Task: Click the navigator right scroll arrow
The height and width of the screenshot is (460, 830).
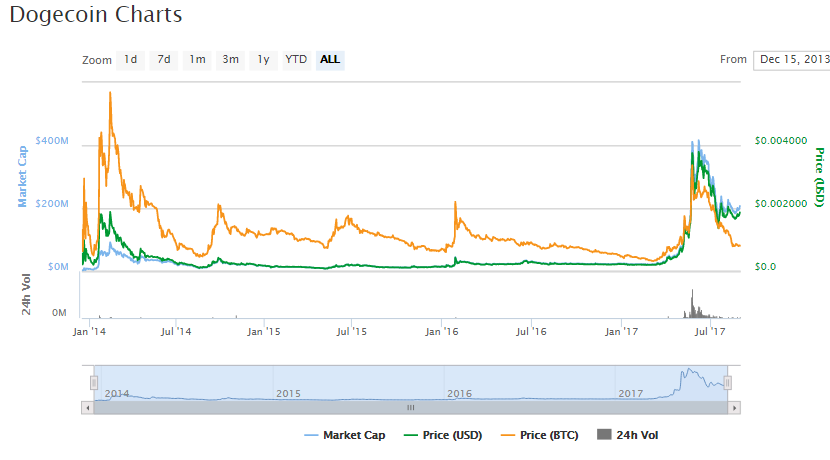Action: click(734, 408)
